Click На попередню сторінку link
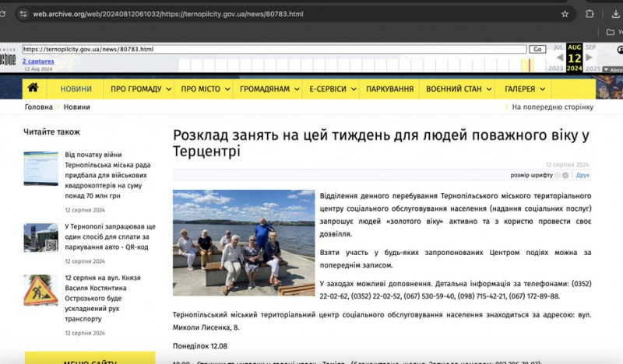The image size is (623, 364). point(552,107)
